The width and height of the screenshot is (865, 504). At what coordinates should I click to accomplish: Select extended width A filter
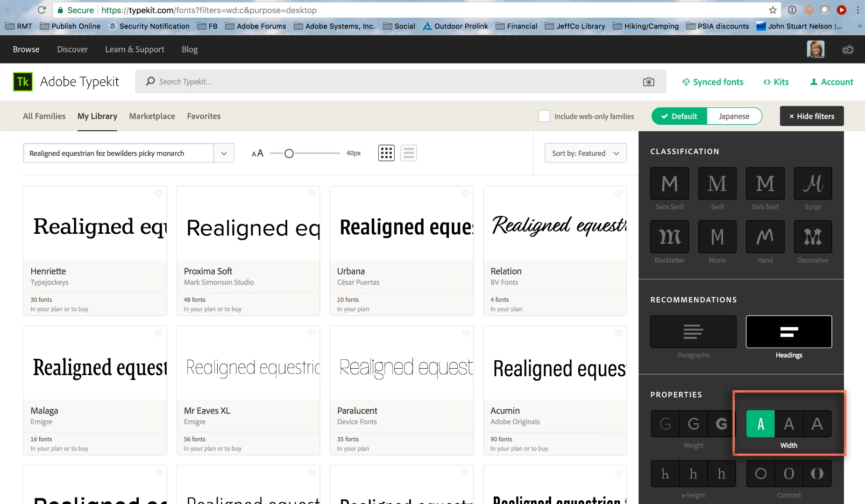coord(817,424)
